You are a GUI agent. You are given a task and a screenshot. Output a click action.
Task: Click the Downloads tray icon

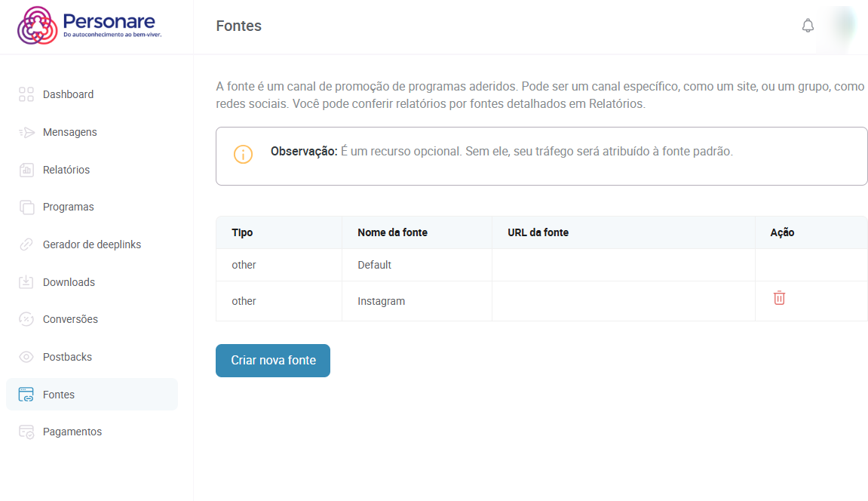click(x=26, y=282)
